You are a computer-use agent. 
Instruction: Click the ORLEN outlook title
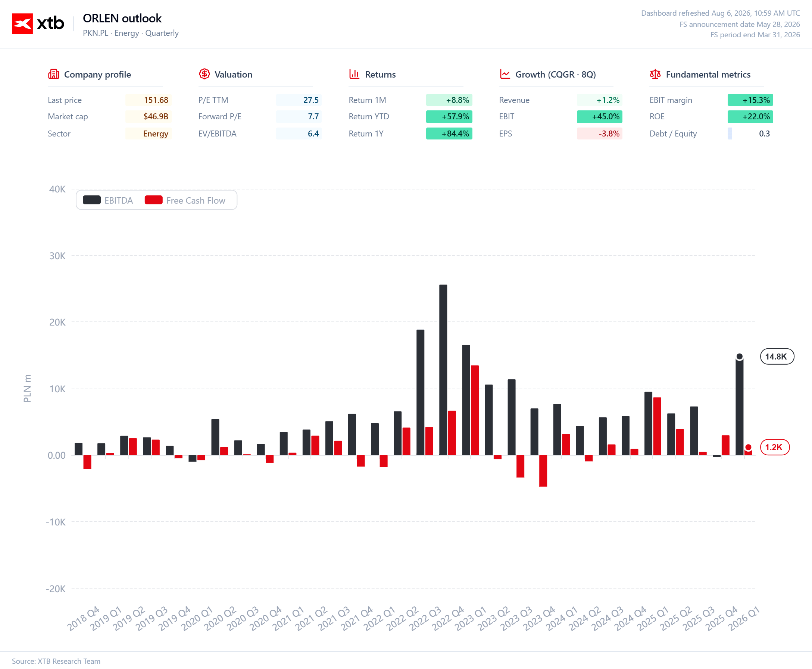pyautogui.click(x=122, y=18)
